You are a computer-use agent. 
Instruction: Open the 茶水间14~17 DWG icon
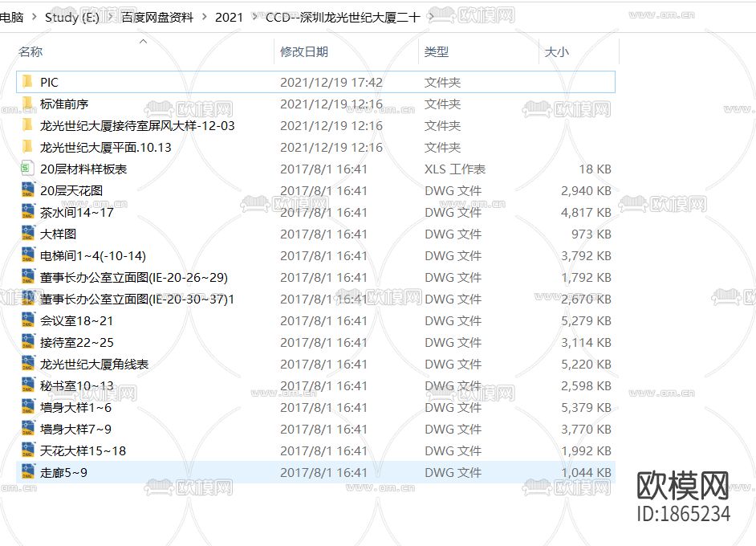(x=26, y=212)
